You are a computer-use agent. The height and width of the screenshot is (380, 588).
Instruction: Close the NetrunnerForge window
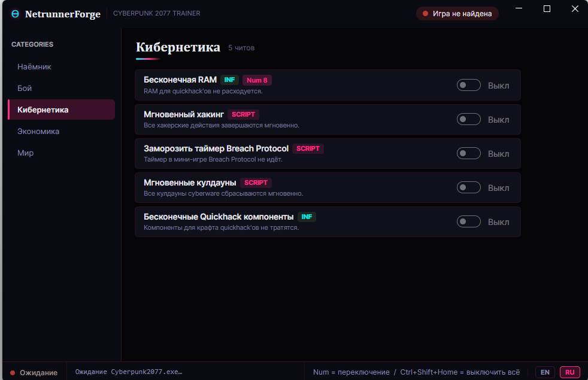point(575,8)
